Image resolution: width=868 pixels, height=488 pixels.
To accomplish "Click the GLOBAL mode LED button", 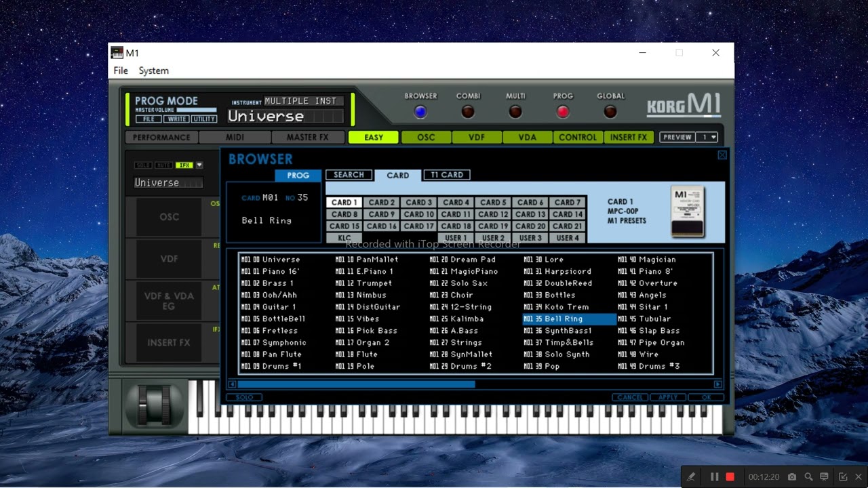I will click(610, 112).
